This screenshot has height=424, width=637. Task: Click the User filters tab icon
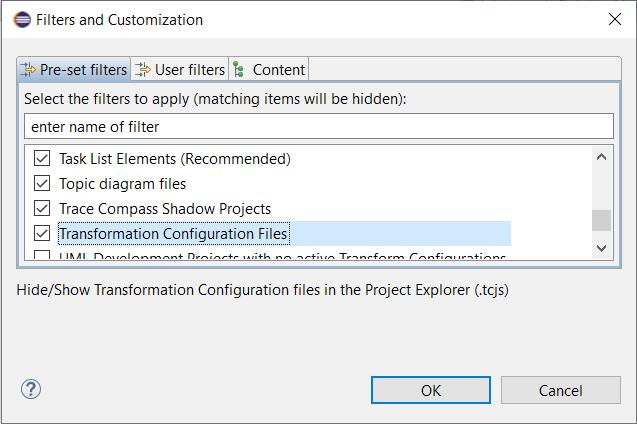point(143,69)
